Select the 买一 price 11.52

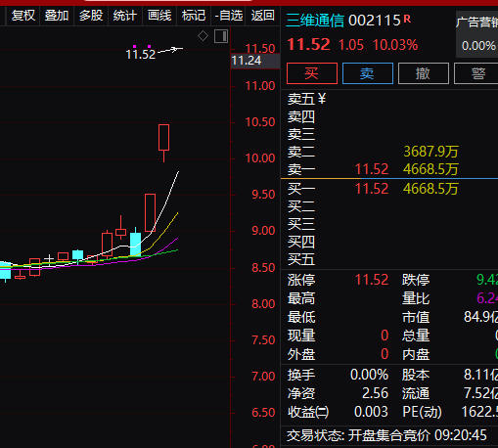[x=372, y=189]
